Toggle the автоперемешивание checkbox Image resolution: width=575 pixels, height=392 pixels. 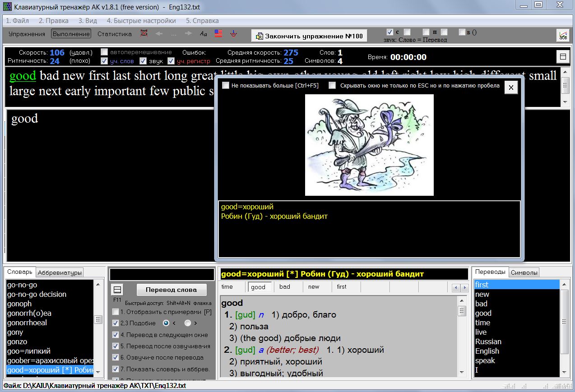[104, 52]
